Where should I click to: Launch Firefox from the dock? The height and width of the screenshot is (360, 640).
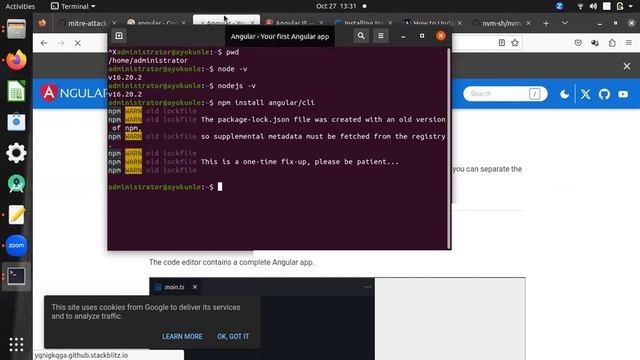pyautogui.click(x=16, y=60)
